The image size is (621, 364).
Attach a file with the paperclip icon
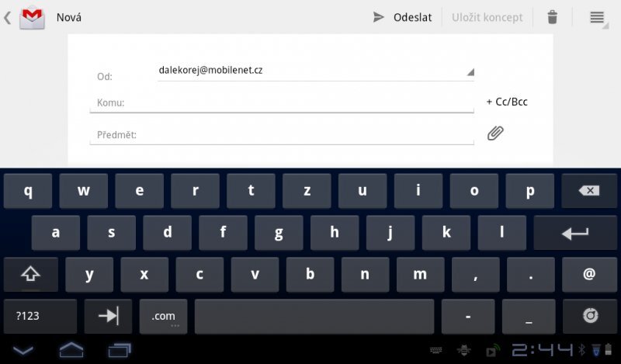click(495, 133)
